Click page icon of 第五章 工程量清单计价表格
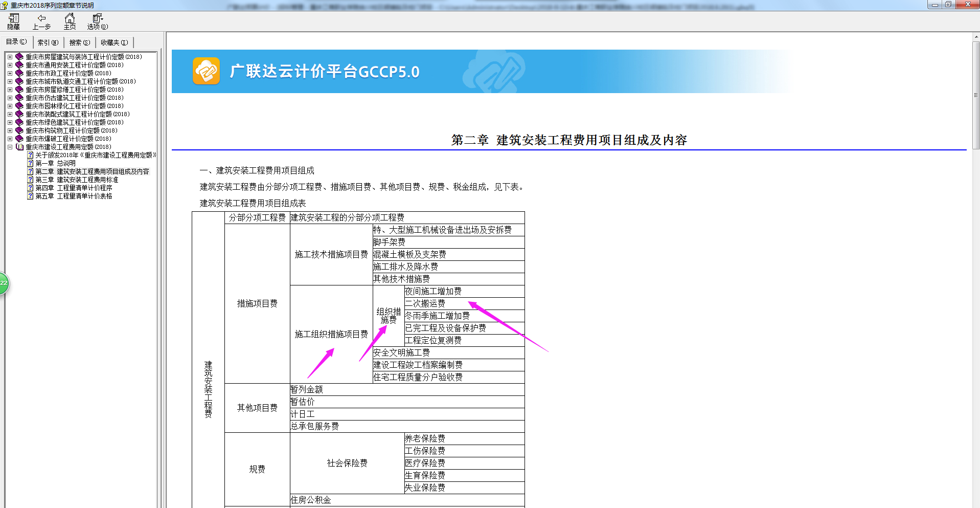This screenshot has width=980, height=508. (30, 196)
